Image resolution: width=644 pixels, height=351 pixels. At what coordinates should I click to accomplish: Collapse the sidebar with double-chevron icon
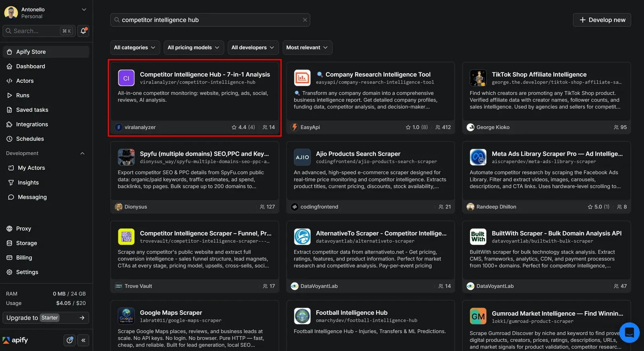pyautogui.click(x=83, y=340)
